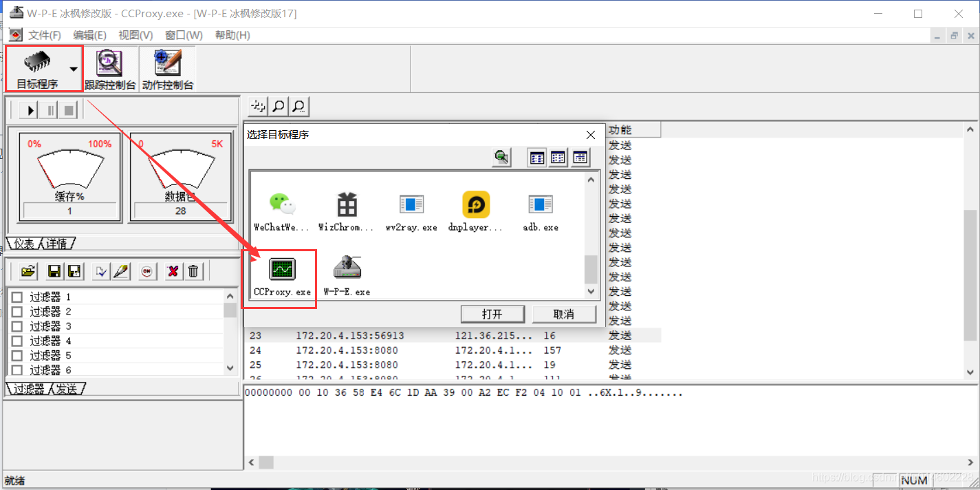Screen dimensions: 980x490
Task: Open the 窗口(W) menu
Action: coord(184,35)
